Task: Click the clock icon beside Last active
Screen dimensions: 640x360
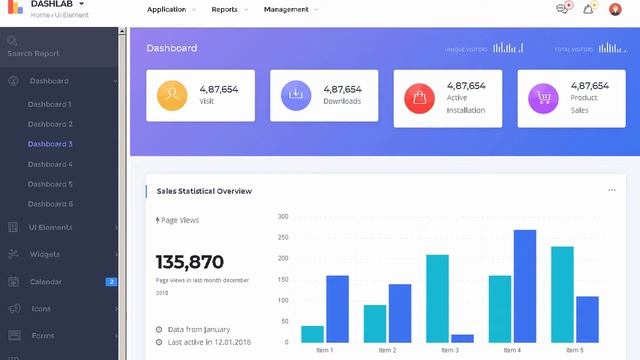Action: tap(159, 342)
